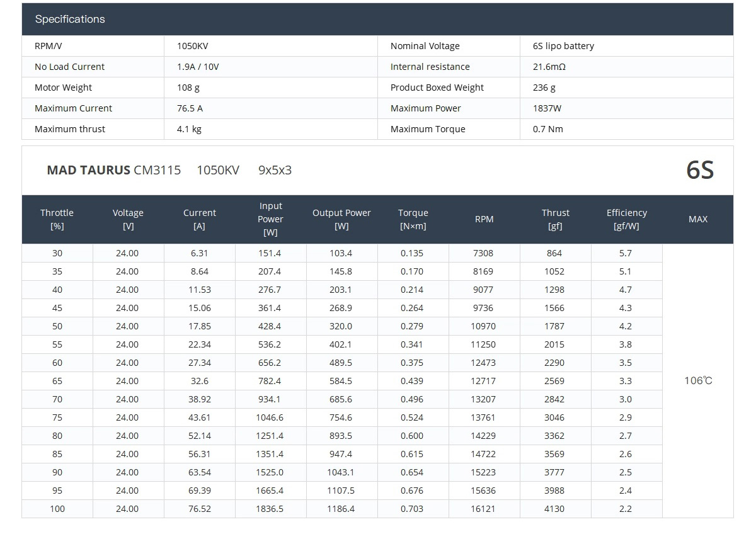Click the large 6S label
756x539 pixels.
pos(700,170)
